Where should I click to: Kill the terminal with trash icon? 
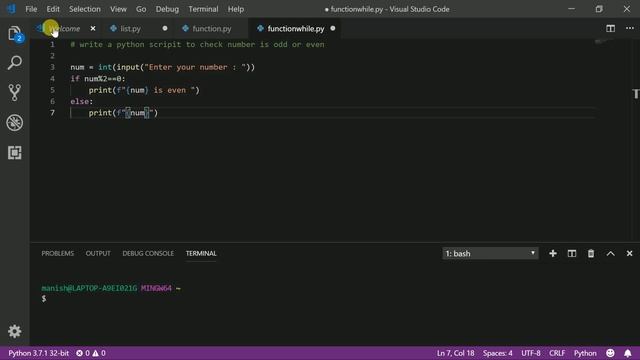tap(591, 253)
